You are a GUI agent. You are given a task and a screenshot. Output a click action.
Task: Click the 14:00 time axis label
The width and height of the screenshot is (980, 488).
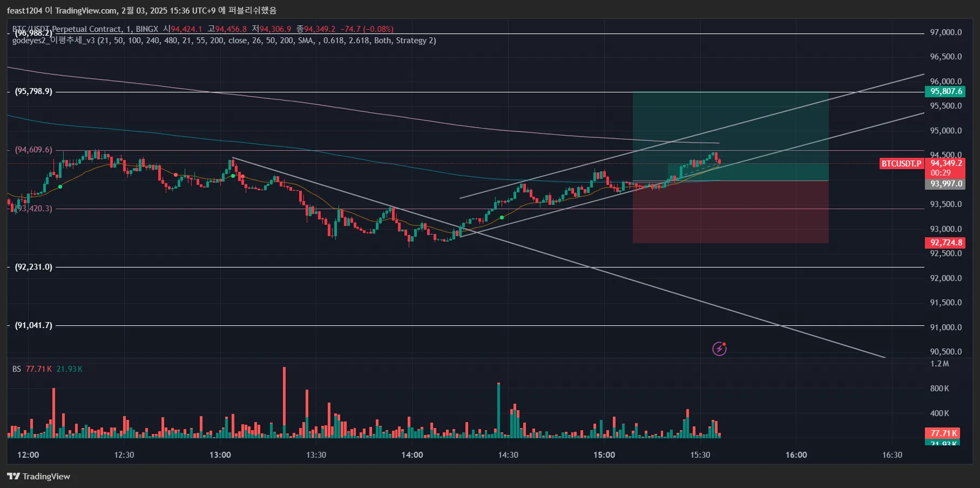(413, 455)
